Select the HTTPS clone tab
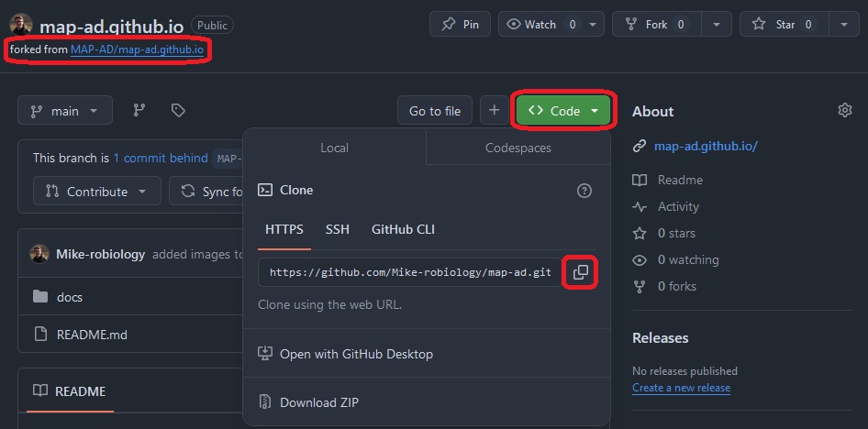 point(284,229)
